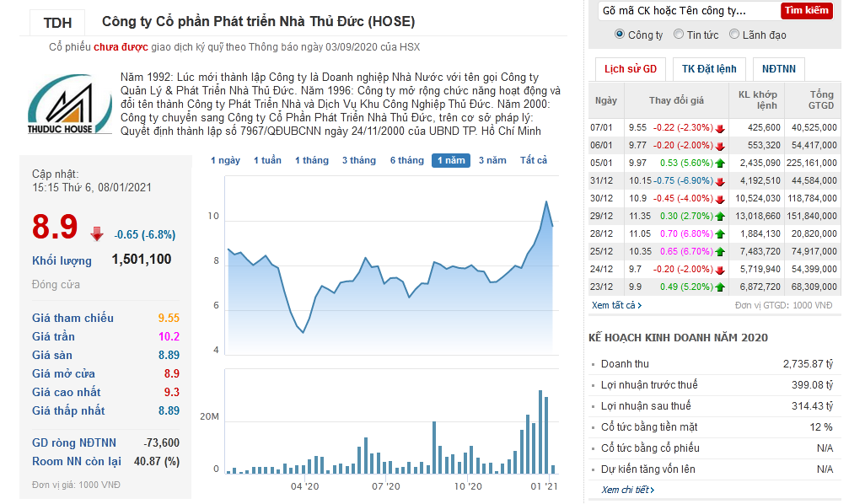Show the 6 tháng chart range
Viewport: 865px width, 504px height.
407,160
